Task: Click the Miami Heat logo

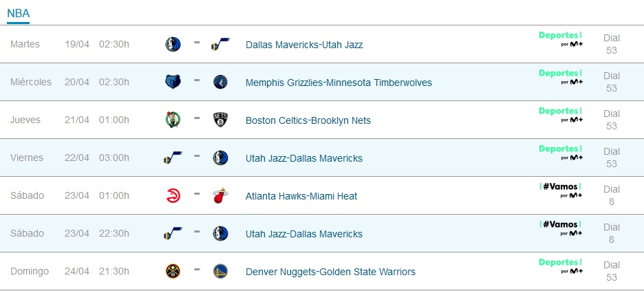Action: click(x=221, y=196)
